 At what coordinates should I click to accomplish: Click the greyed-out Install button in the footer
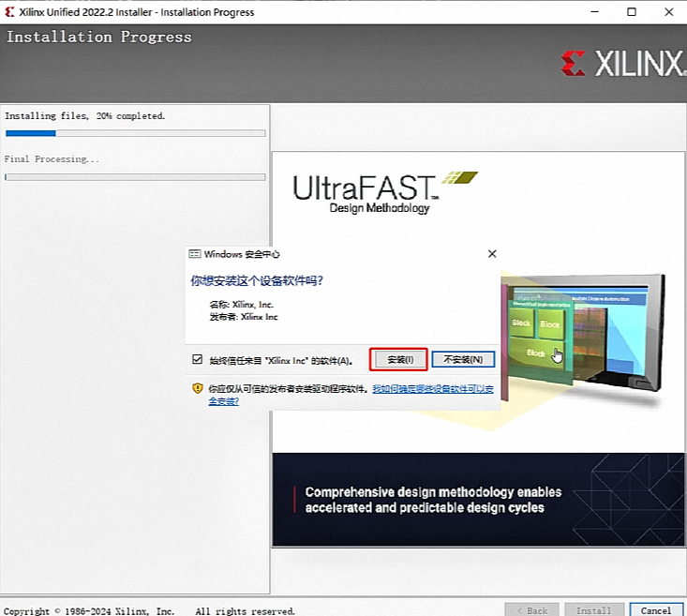point(593,610)
